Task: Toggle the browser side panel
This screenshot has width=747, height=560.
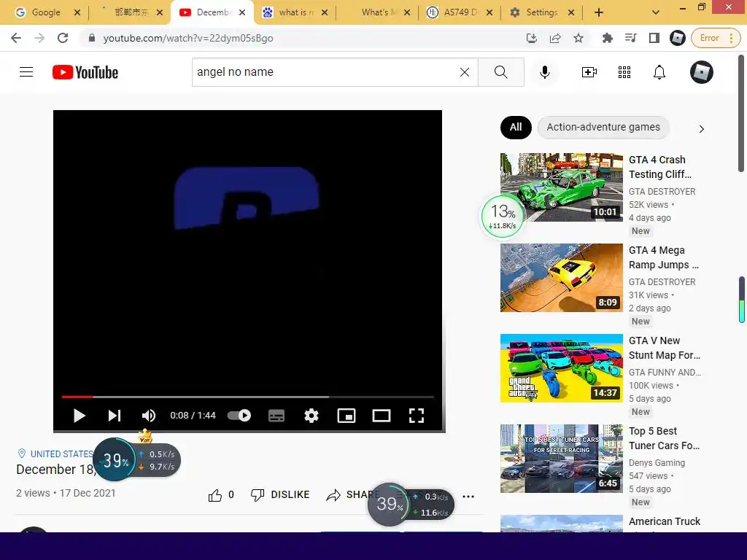Action: 654,38
